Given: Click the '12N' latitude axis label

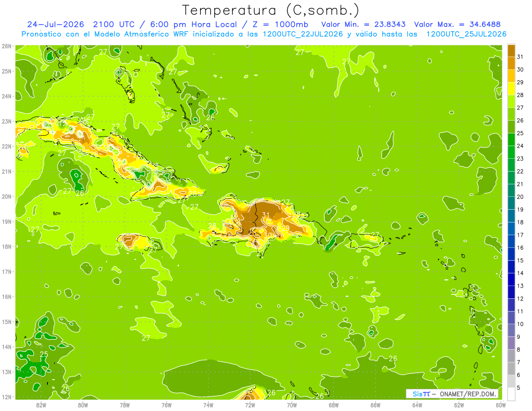Looking at the screenshot, I should [6, 397].
